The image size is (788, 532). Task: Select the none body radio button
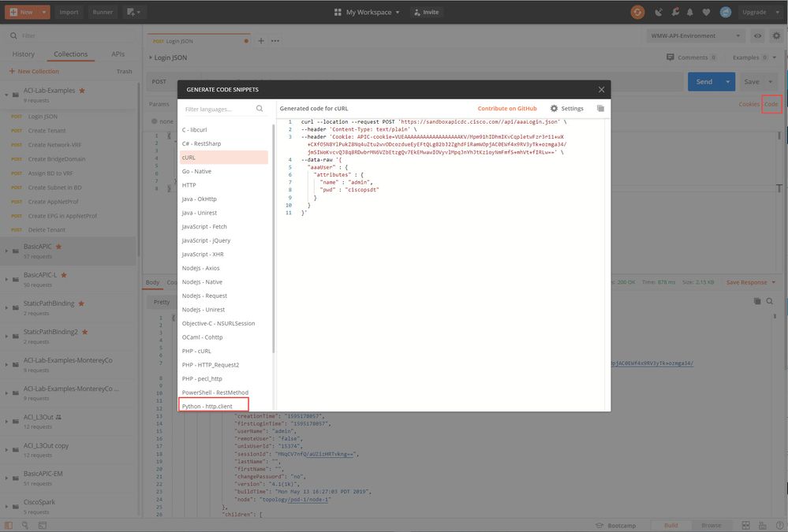[155, 121]
